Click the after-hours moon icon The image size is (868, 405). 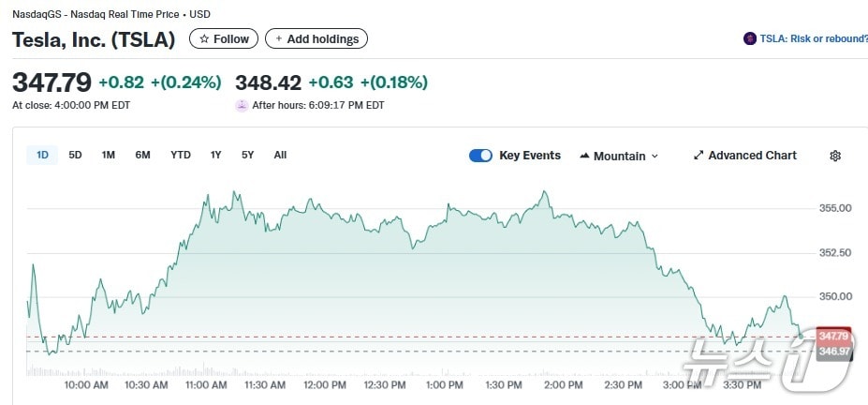(242, 105)
